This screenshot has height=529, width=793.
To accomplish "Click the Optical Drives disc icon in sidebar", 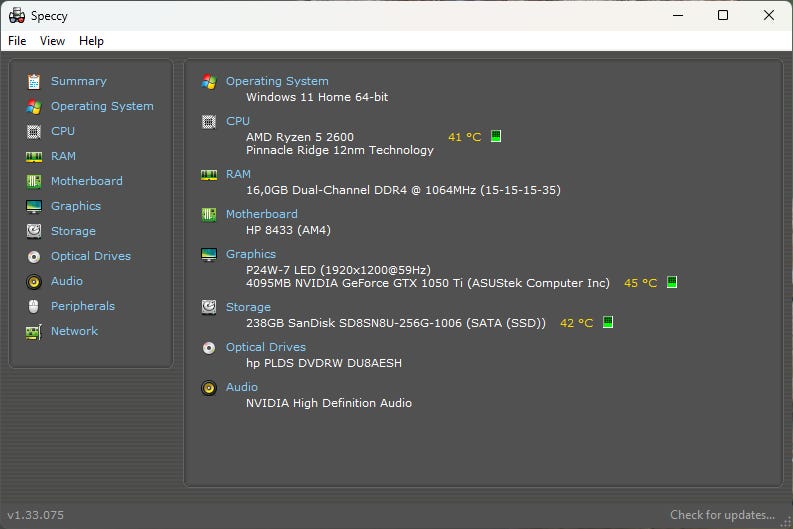I will [34, 256].
